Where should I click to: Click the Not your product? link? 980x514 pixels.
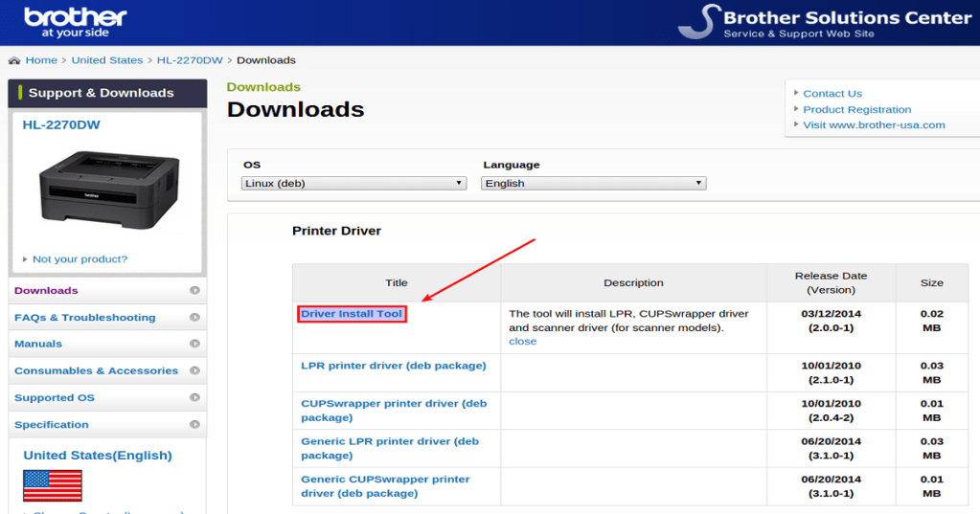[x=80, y=259]
